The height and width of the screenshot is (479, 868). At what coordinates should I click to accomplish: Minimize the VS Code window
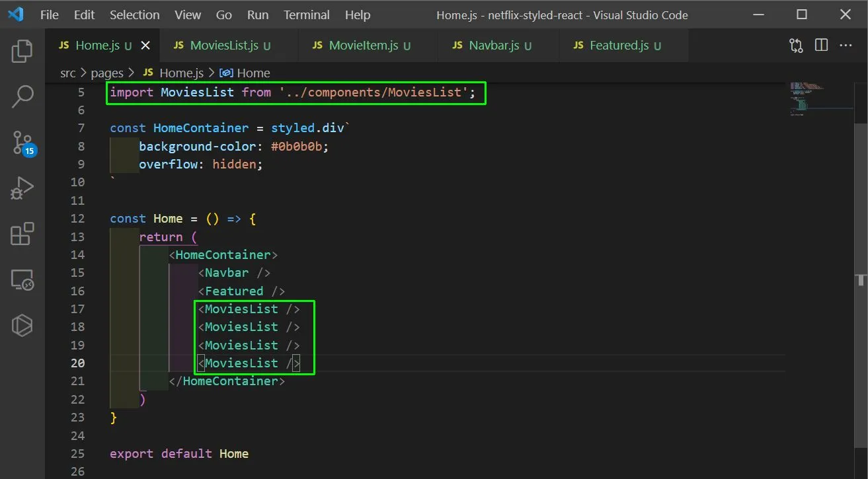click(x=759, y=15)
